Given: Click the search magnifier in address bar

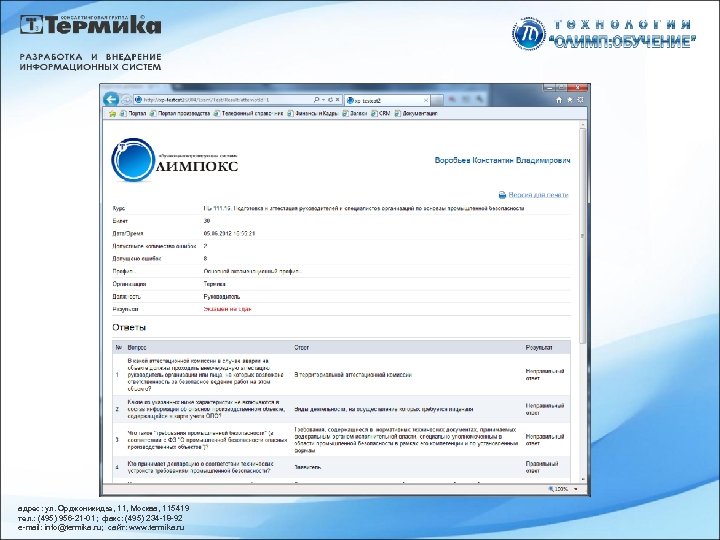Looking at the screenshot, I should (x=316, y=100).
